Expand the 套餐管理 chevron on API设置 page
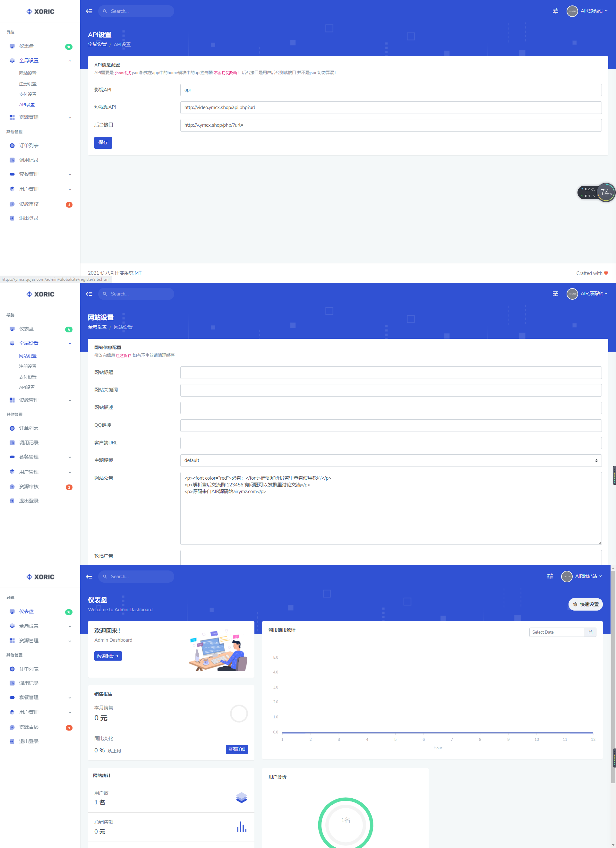Screen dimensions: 616x848 70,175
